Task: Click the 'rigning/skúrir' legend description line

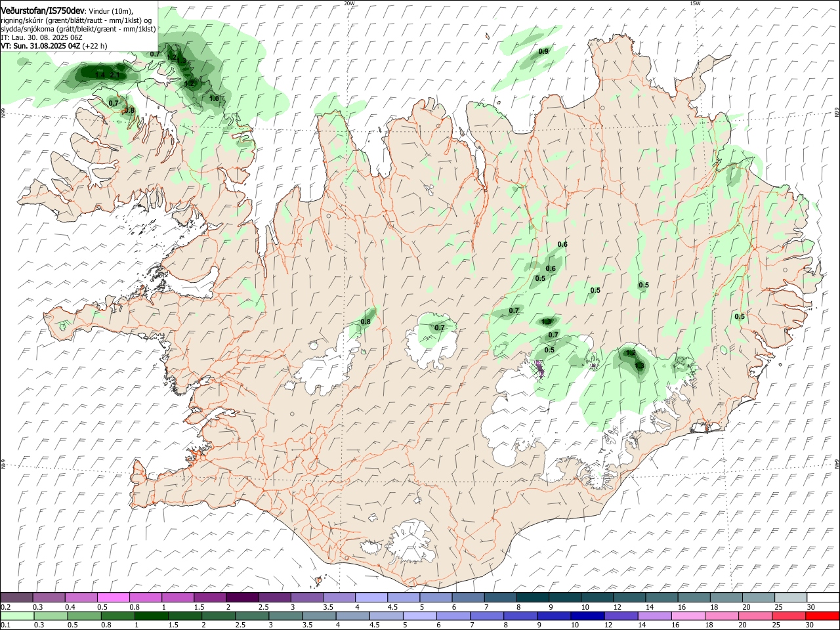Action: point(75,20)
